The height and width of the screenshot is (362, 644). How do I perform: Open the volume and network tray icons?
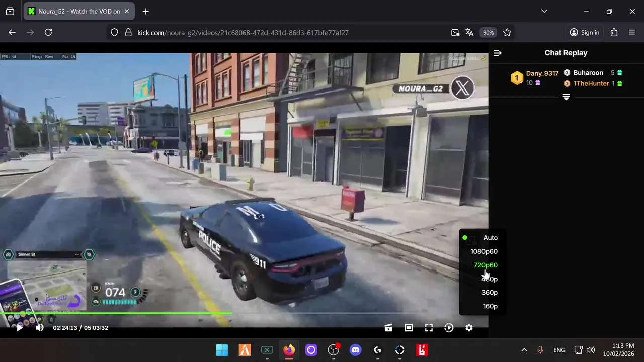coord(584,350)
